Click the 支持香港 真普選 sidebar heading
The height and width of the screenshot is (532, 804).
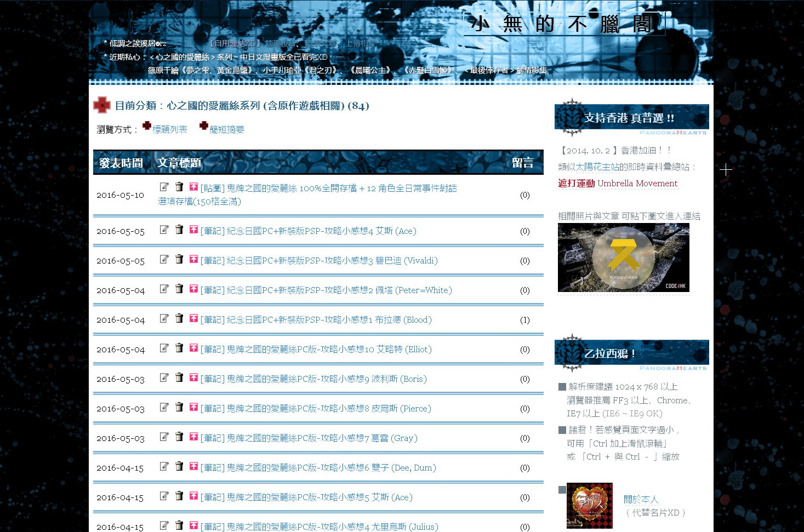point(629,118)
